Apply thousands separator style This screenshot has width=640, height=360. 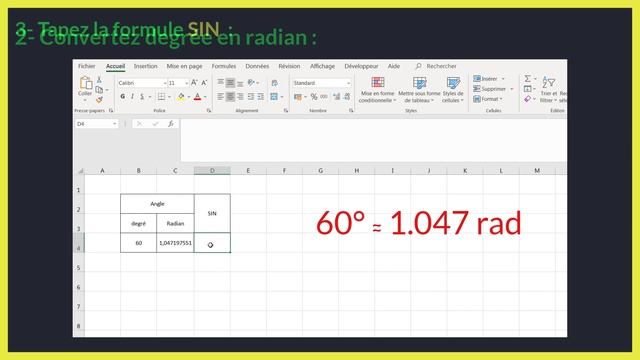point(324,97)
